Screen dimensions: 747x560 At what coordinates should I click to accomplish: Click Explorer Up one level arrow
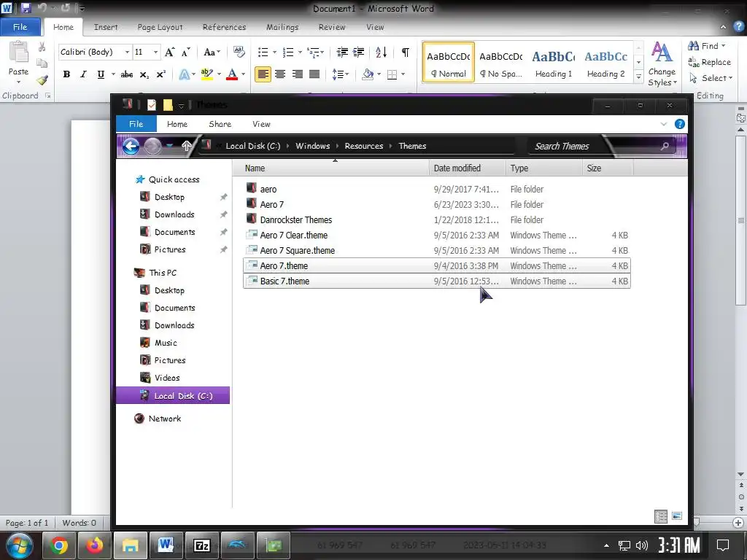[x=186, y=146]
